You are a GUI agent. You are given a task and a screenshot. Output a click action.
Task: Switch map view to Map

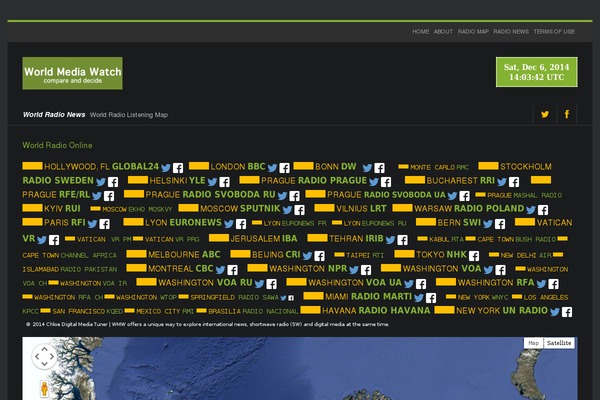(x=533, y=343)
